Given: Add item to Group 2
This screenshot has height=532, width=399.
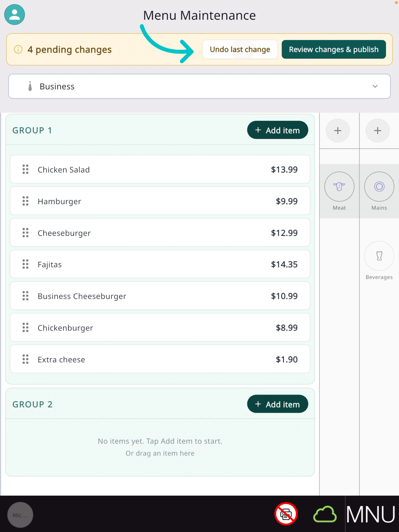Looking at the screenshot, I should 278,404.
